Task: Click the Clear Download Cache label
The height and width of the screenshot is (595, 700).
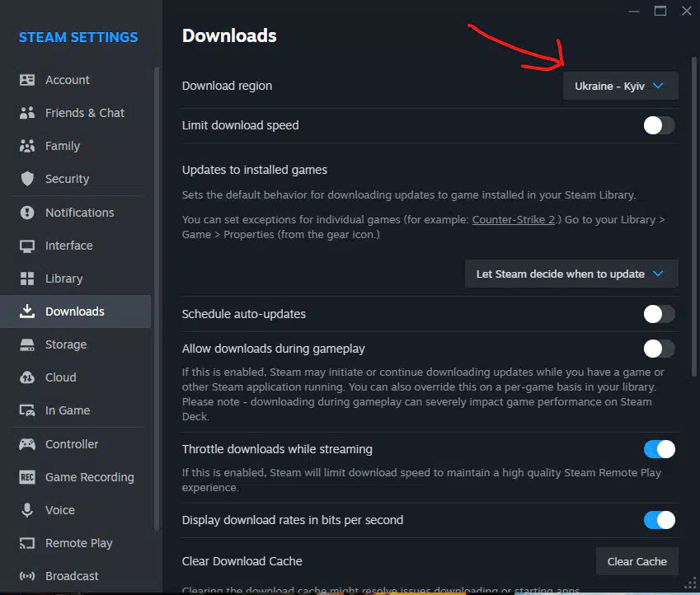Action: [x=242, y=561]
